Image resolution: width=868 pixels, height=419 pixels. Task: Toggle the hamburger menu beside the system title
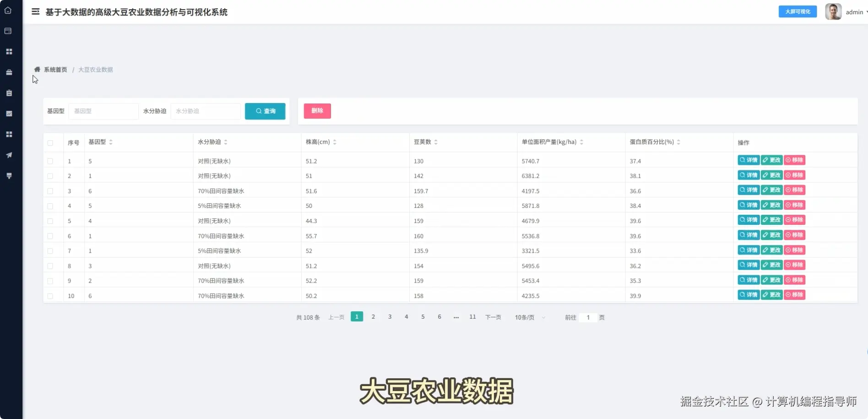pos(35,12)
